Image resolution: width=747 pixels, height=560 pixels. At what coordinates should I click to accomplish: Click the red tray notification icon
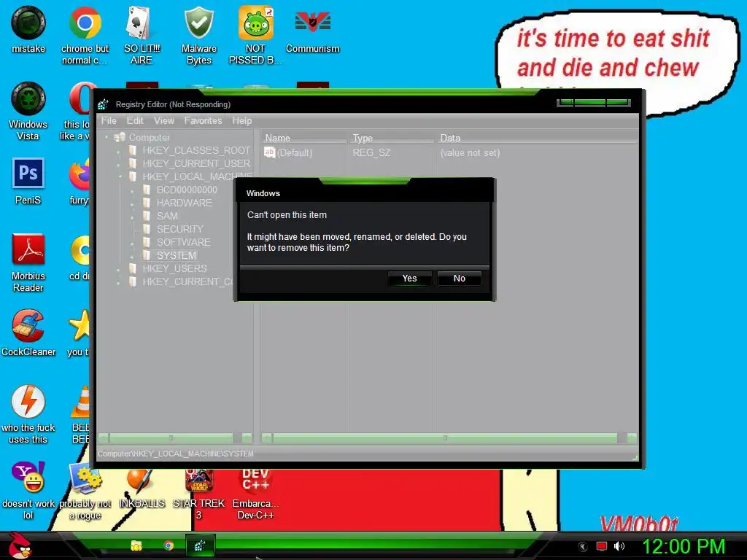[602, 546]
